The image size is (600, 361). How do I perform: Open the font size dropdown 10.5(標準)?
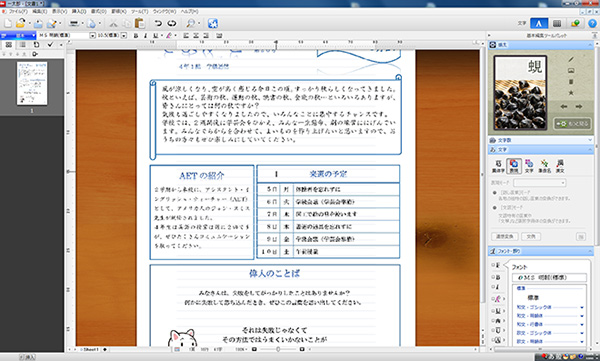[x=124, y=36]
